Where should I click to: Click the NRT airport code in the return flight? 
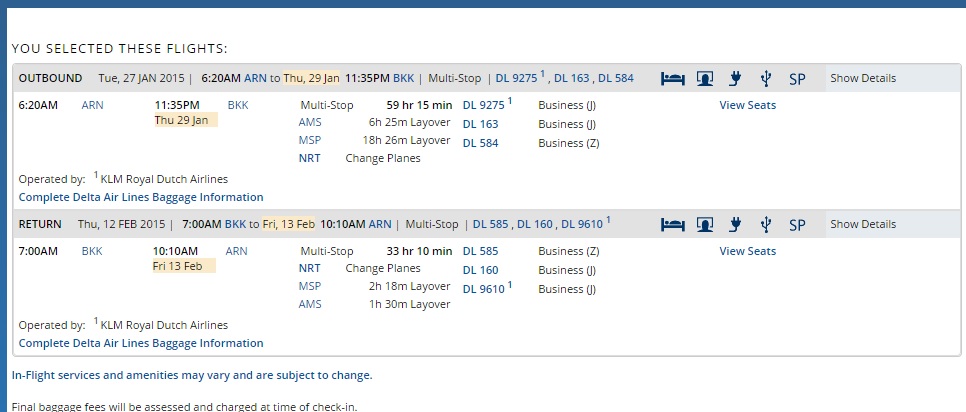click(x=310, y=270)
